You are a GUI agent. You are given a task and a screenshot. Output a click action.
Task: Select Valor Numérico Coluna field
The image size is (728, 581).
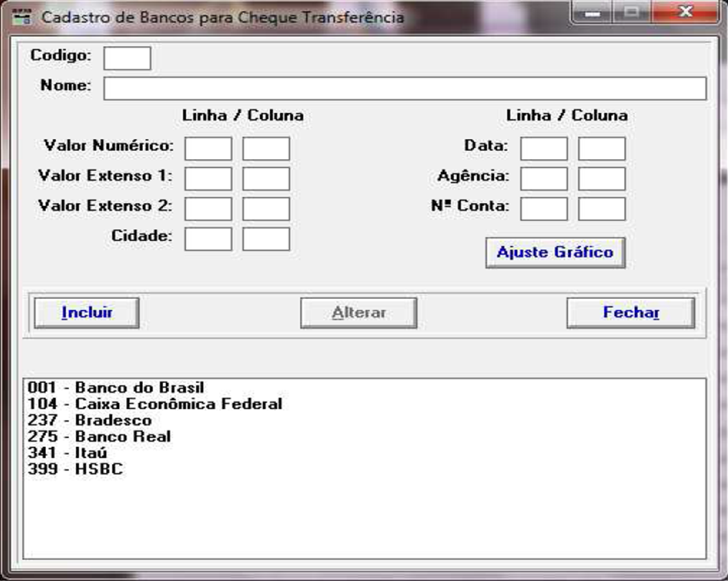[x=266, y=149]
